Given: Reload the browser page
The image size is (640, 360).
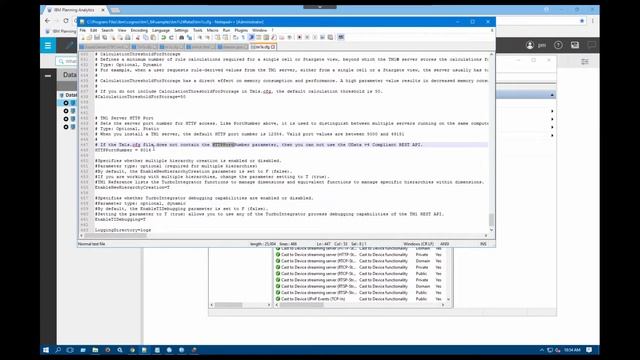Looking at the screenshot, I should point(66,20).
